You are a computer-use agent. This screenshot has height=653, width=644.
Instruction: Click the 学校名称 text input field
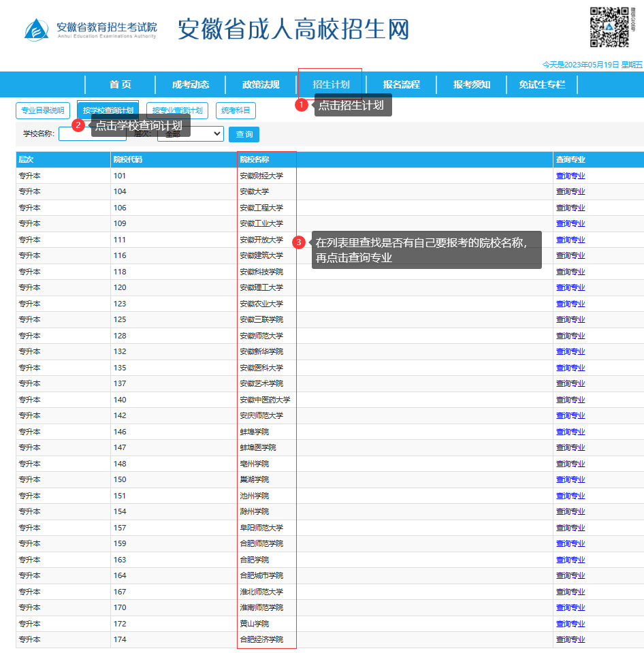point(67,134)
